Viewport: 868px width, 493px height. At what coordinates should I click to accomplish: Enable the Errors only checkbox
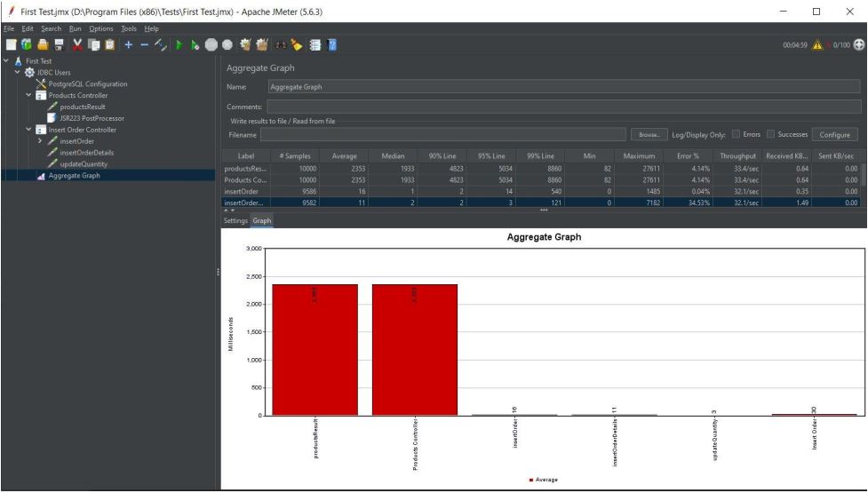[734, 134]
